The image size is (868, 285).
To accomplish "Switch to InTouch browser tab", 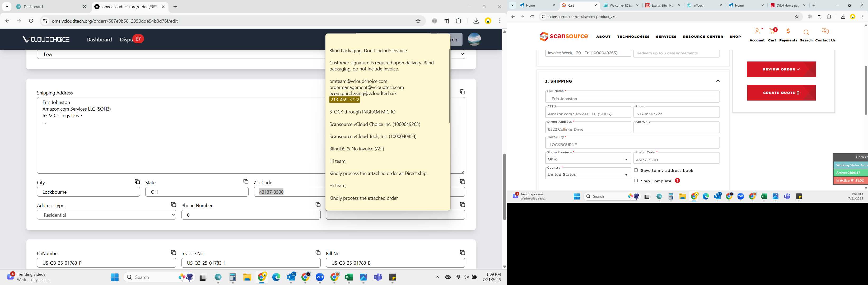I will click(x=704, y=5).
